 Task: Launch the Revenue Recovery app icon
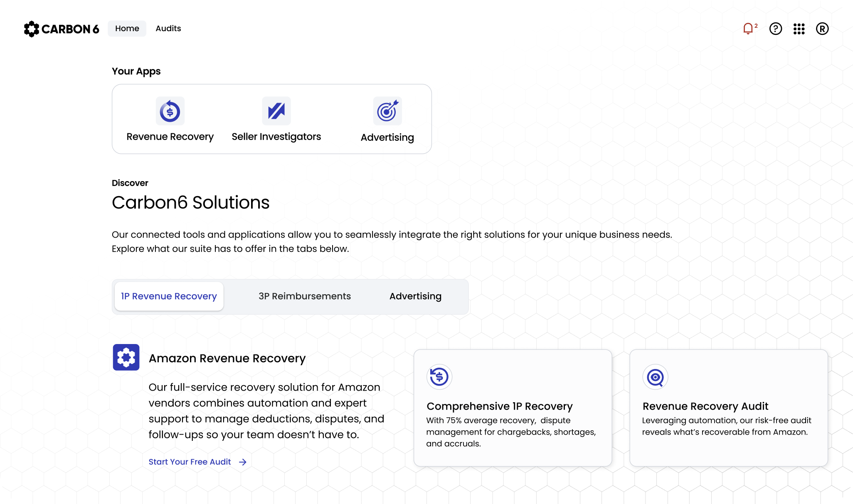[170, 111]
